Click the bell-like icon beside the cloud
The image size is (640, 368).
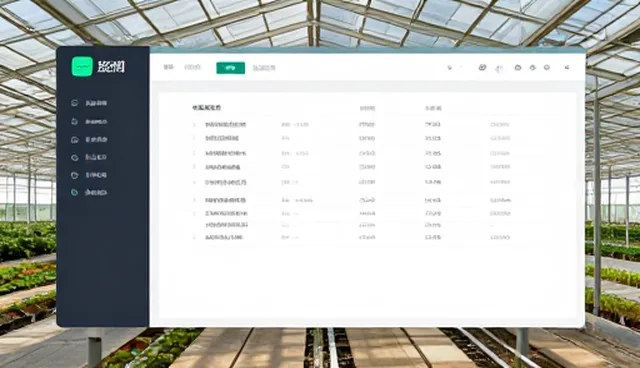(533, 67)
